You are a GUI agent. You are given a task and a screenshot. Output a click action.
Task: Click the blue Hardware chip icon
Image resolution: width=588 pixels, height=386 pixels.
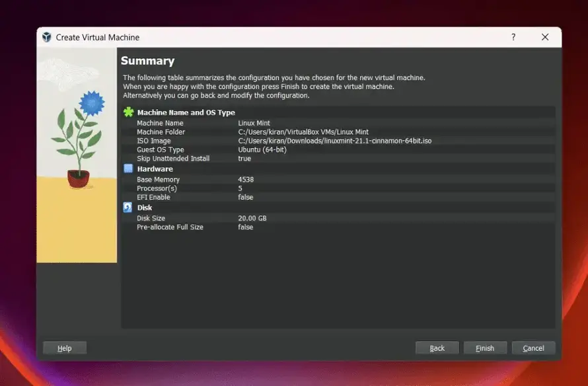(128, 169)
